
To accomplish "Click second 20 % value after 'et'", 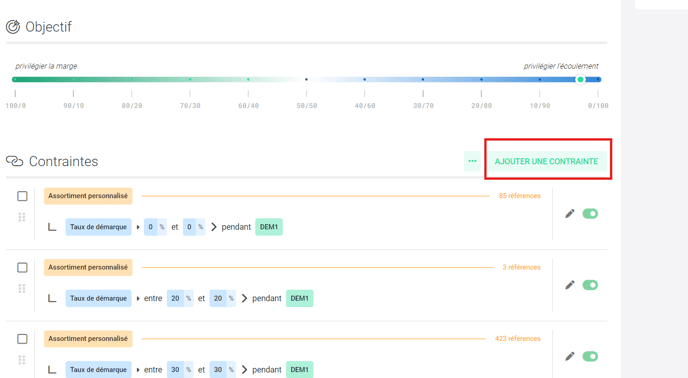I will tap(222, 299).
